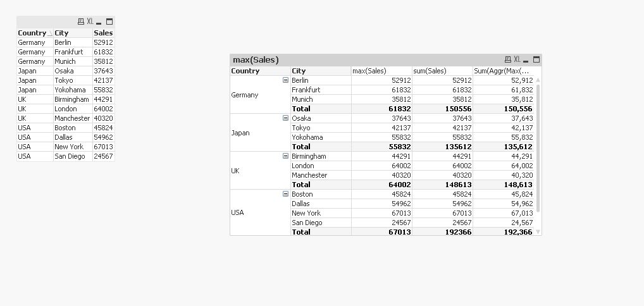The width and height of the screenshot is (644, 306).
Task: Click the Sum(Aggr(Max(... column header
Action: 502,71
